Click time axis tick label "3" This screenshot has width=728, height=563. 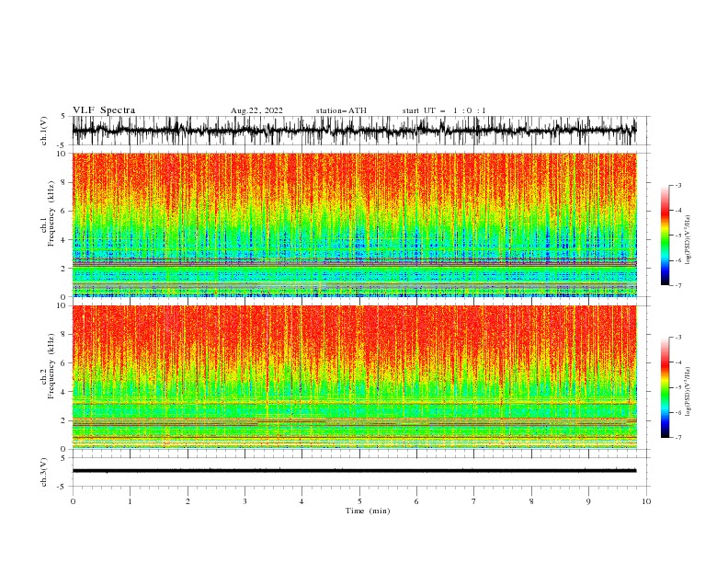click(245, 501)
